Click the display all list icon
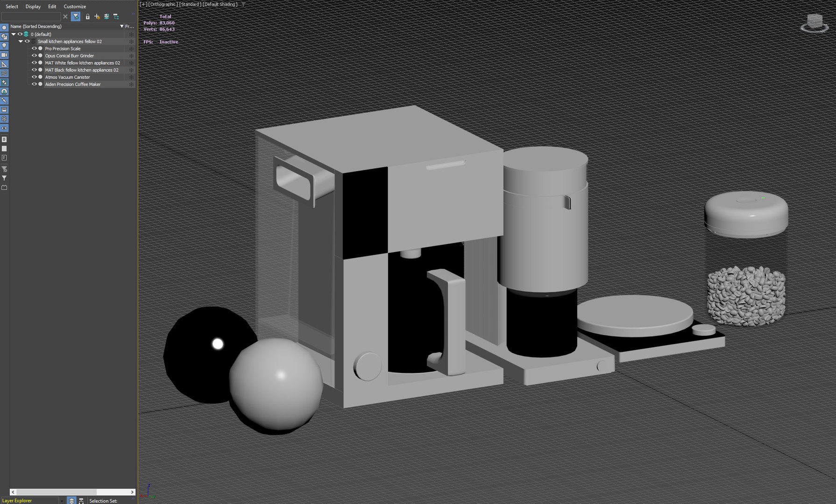The image size is (836, 504). point(4,140)
